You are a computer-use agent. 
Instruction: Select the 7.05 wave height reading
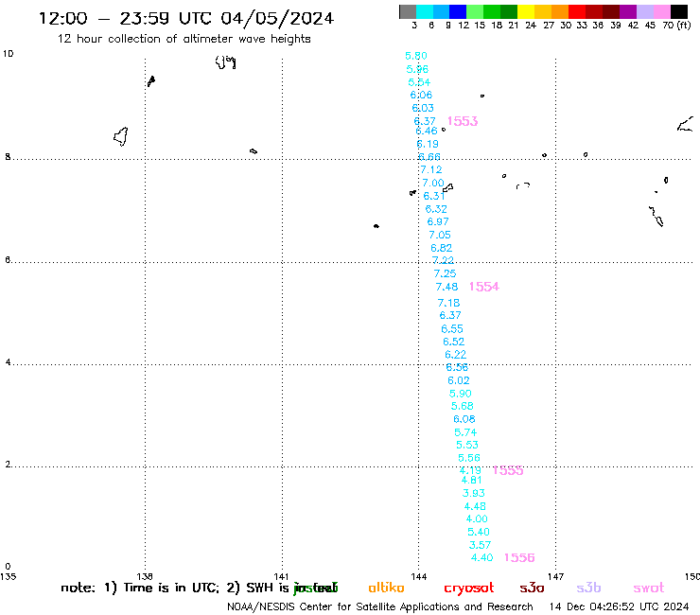pyautogui.click(x=440, y=235)
